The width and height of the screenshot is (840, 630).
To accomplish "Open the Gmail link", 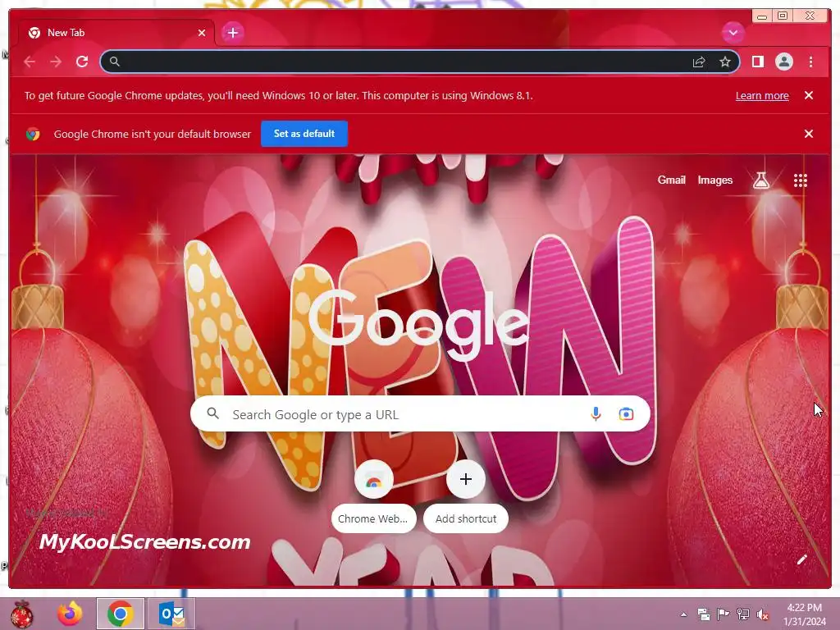I will coord(671,180).
